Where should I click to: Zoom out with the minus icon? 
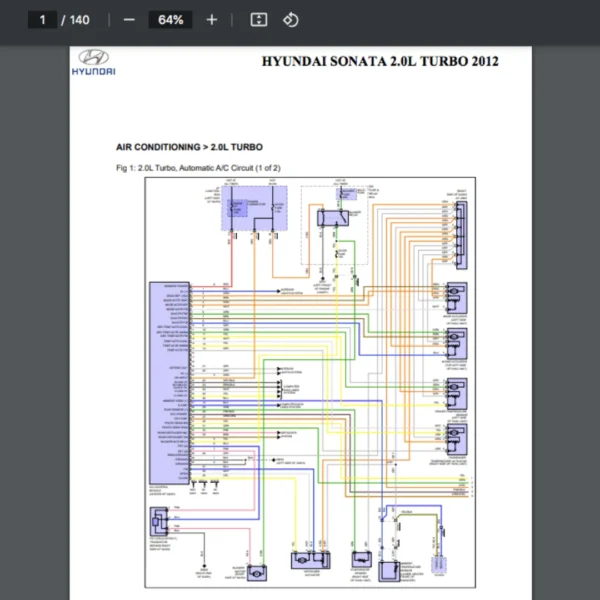(x=129, y=20)
